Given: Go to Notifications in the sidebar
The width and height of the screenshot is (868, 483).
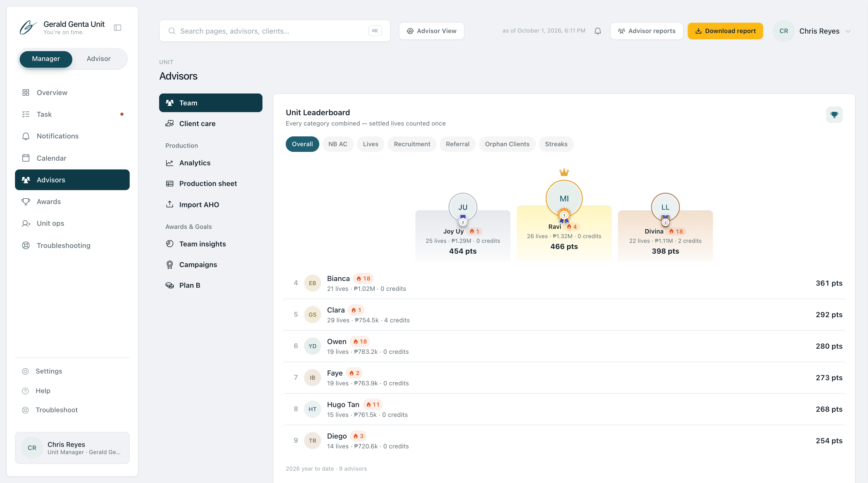Looking at the screenshot, I should click(72, 136).
